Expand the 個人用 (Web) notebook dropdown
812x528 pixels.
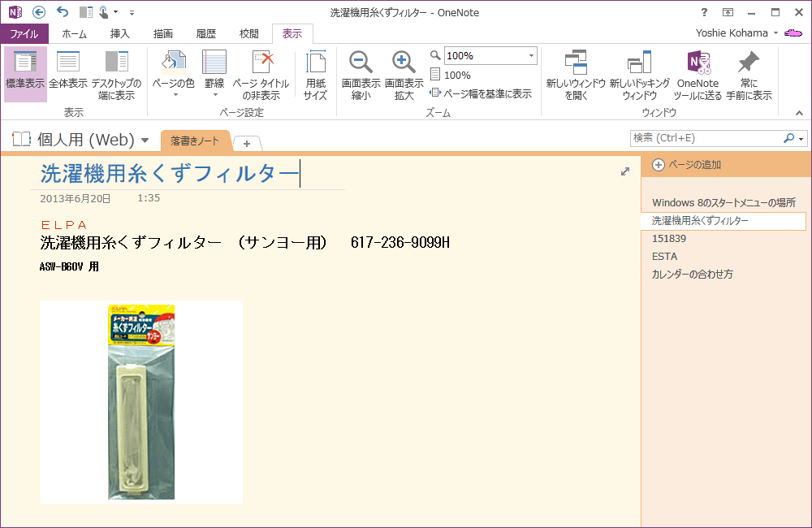pyautogui.click(x=145, y=140)
